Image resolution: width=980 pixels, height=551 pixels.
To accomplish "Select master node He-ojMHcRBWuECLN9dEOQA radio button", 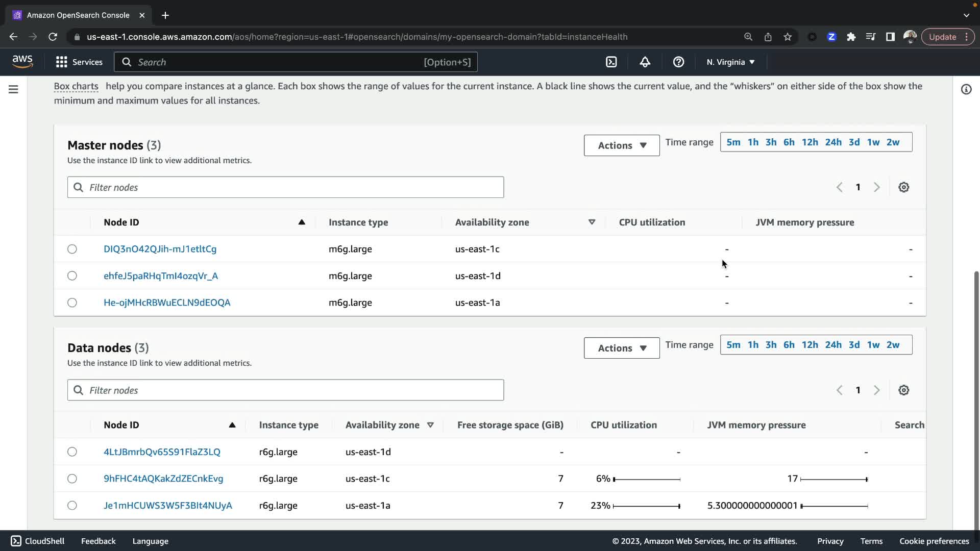I will [x=72, y=303].
